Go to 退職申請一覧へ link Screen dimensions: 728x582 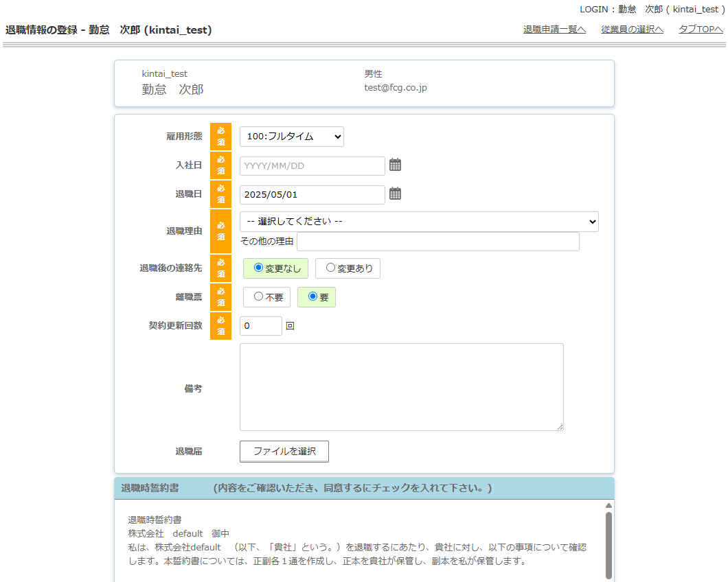tap(554, 30)
